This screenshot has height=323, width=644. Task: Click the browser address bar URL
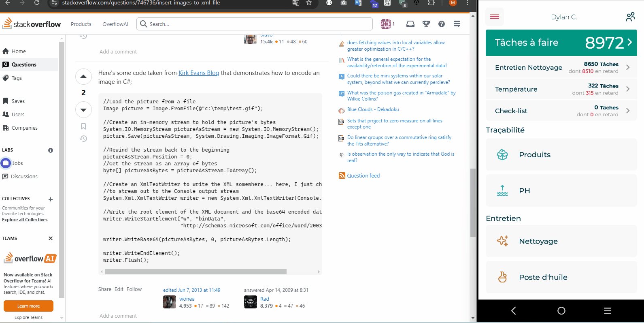(141, 3)
